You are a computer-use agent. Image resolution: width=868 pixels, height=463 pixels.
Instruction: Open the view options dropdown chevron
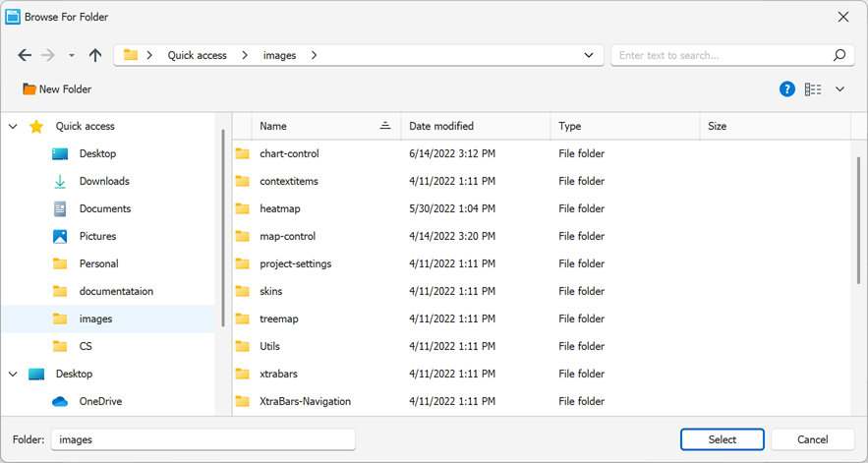coord(839,89)
